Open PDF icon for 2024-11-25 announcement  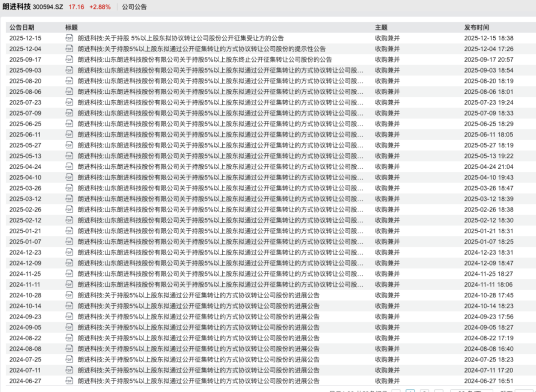[69, 273]
